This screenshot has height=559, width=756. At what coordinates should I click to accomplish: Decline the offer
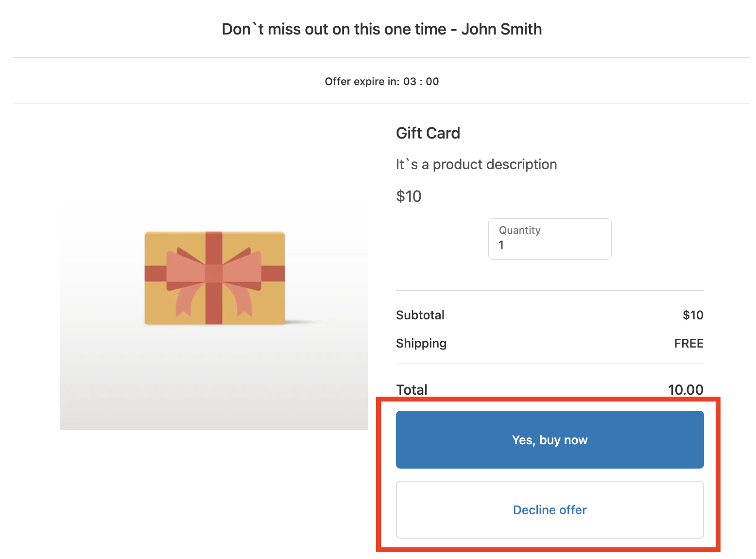click(x=550, y=509)
